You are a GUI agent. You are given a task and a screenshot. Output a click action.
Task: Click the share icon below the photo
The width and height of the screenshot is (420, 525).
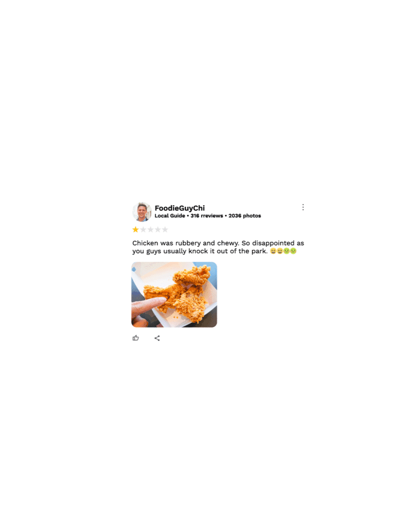point(157,338)
